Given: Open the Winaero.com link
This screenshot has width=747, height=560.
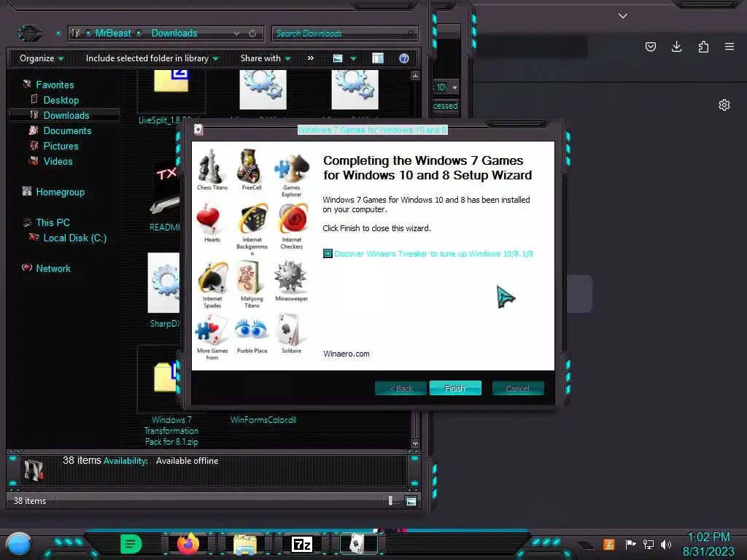Looking at the screenshot, I should [347, 354].
